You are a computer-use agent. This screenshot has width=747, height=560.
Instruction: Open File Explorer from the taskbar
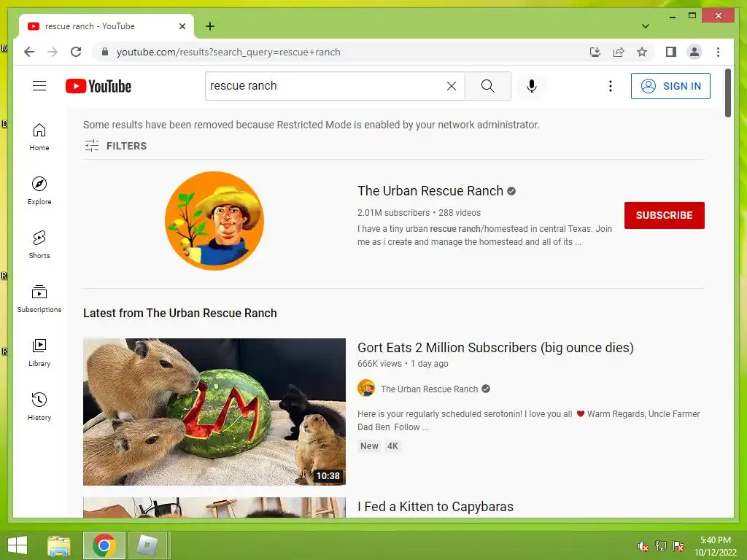tap(59, 545)
